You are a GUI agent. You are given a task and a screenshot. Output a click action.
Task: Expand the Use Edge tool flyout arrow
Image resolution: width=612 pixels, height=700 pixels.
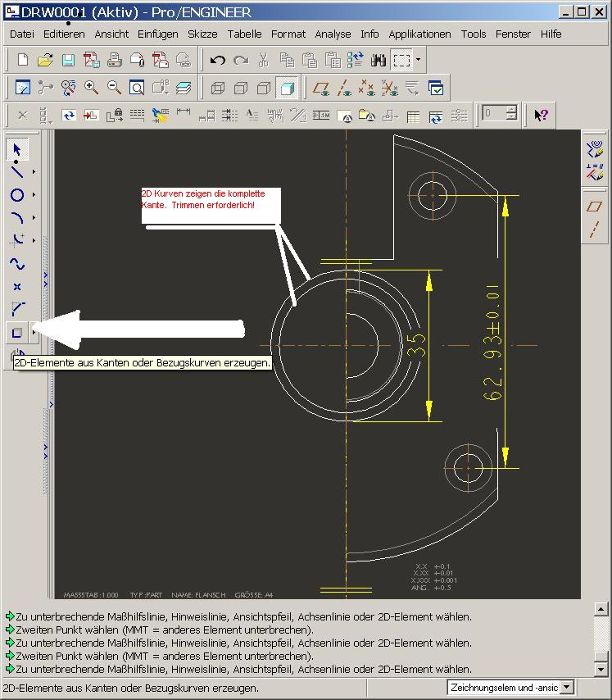coord(34,333)
